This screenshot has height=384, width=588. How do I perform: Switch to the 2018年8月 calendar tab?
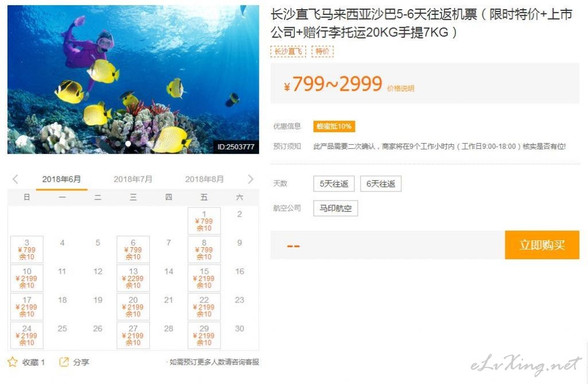(204, 179)
